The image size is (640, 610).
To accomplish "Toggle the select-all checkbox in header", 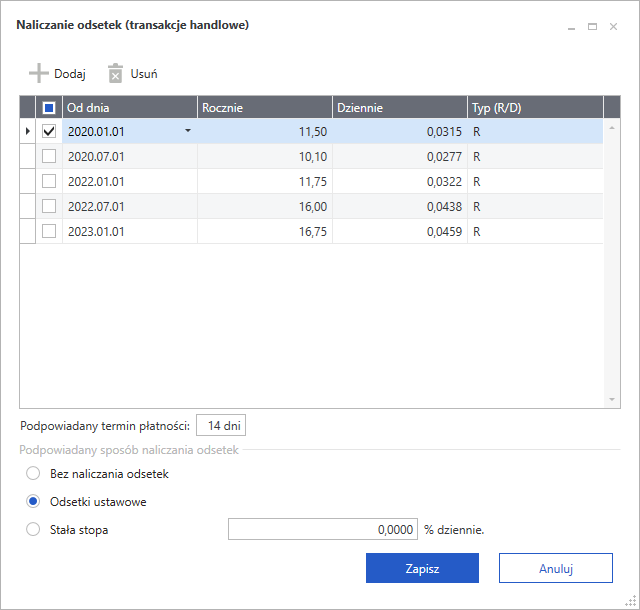I will point(49,107).
